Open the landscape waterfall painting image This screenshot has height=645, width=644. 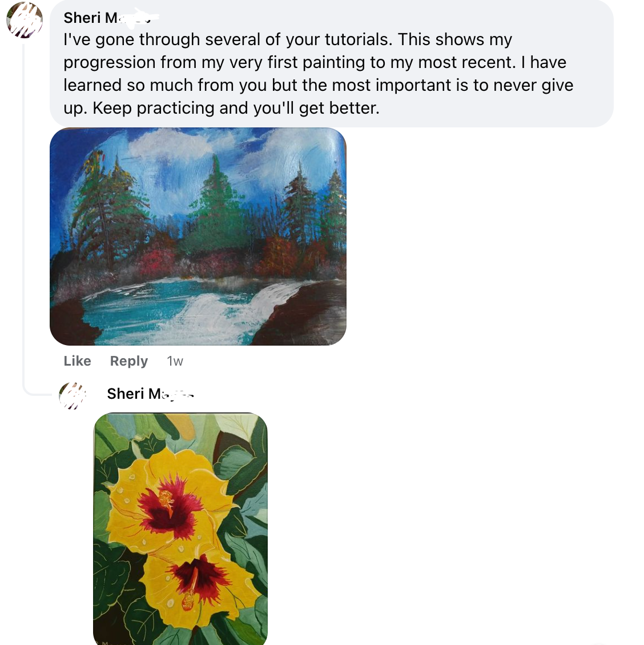(x=198, y=236)
